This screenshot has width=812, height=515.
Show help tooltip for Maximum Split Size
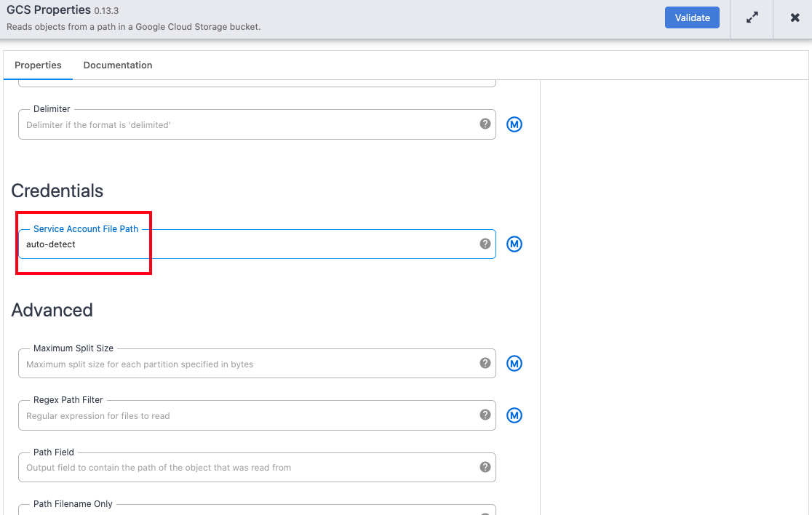[x=485, y=363]
